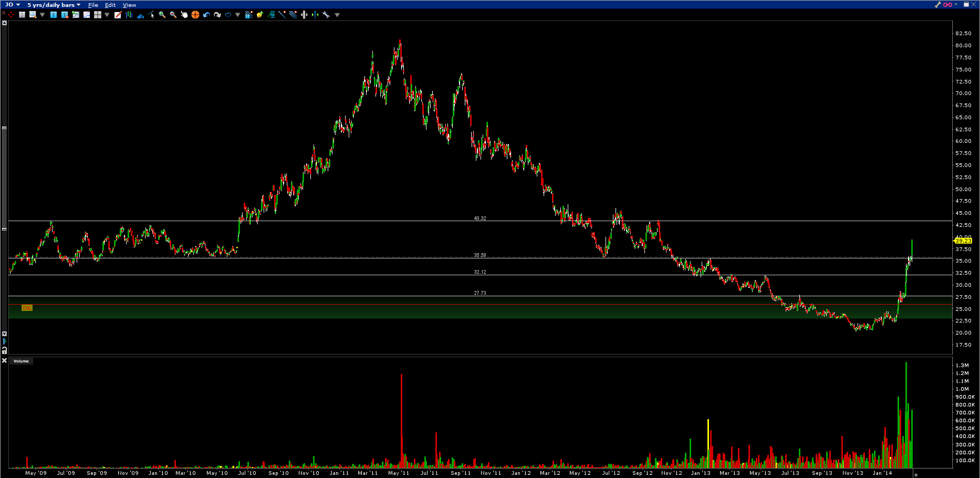Click the zoom in magnifier icon
The image size is (980, 478).
pos(162,15)
